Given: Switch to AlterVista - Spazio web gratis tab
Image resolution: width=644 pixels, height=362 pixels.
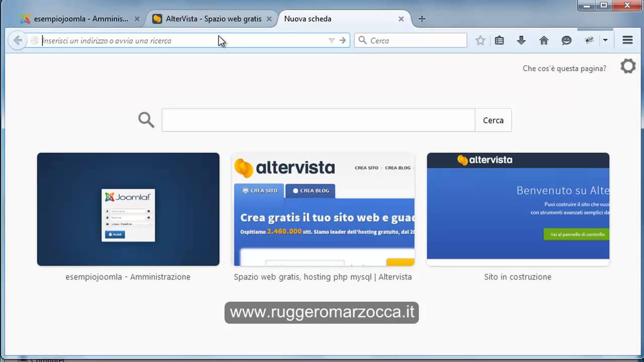Looking at the screenshot, I should click(213, 19).
